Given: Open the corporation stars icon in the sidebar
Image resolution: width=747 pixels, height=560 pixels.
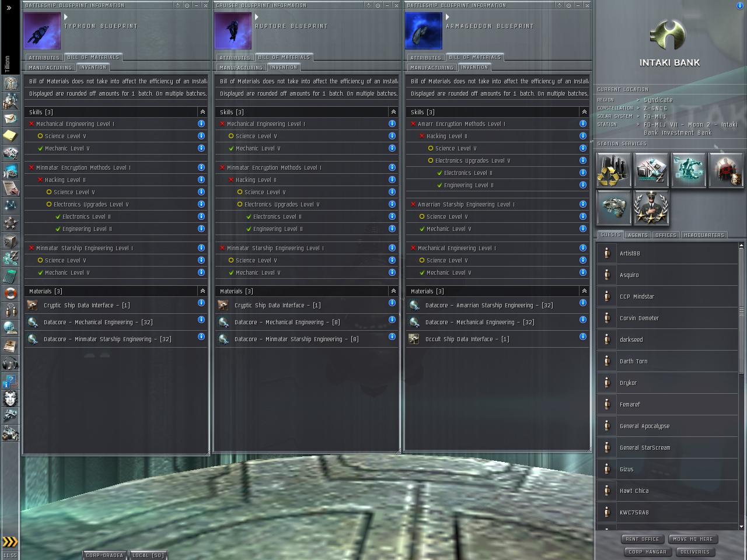Looking at the screenshot, I should tap(11, 223).
